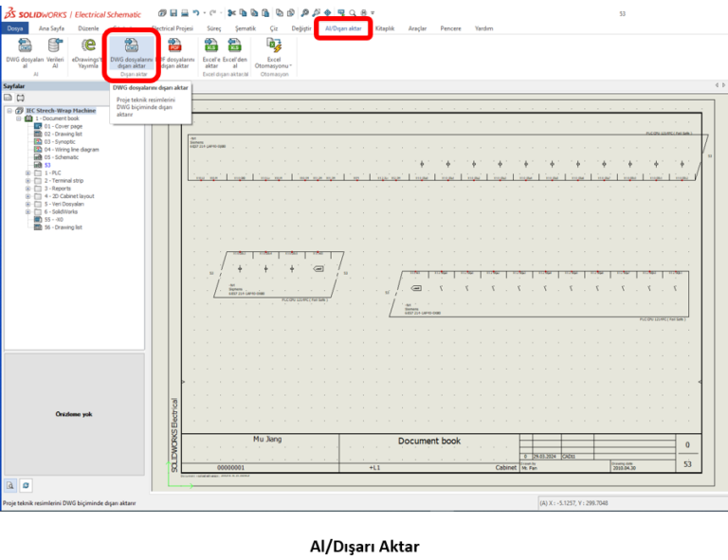728x560 pixels.
Task: Open the Dosya menu tab
Action: pyautogui.click(x=15, y=29)
